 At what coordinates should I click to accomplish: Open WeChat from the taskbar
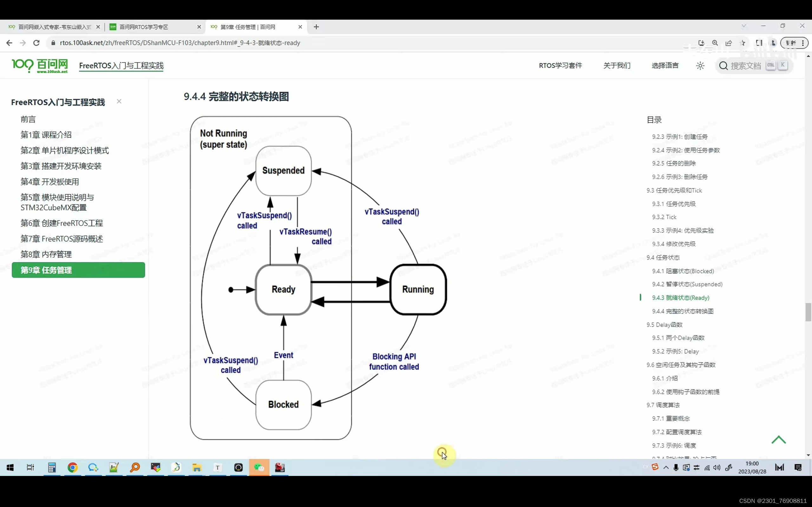pos(259,467)
